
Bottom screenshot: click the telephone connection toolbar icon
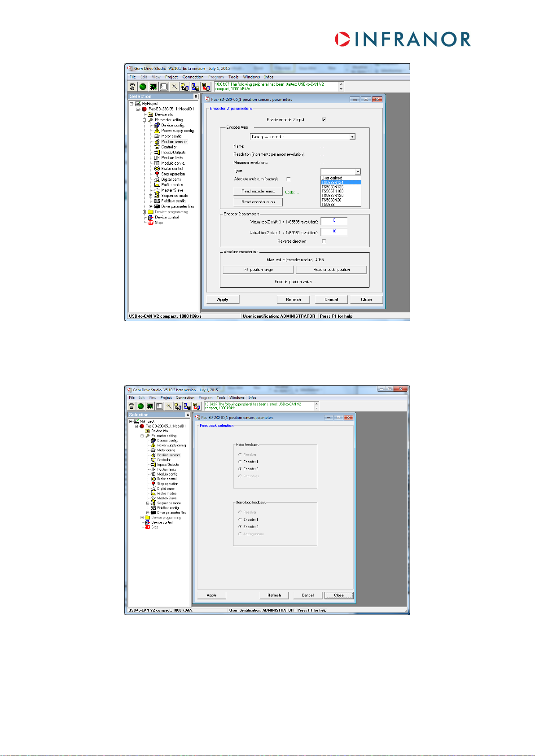click(x=132, y=406)
